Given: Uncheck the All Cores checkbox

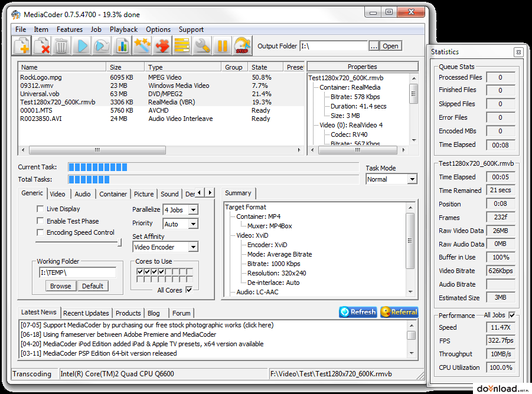Looking at the screenshot, I should click(189, 290).
